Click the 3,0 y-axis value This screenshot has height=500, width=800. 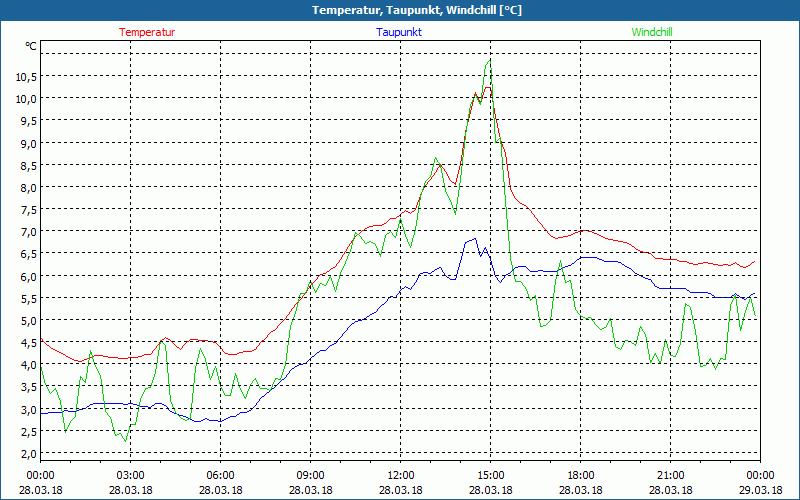[x=28, y=409]
